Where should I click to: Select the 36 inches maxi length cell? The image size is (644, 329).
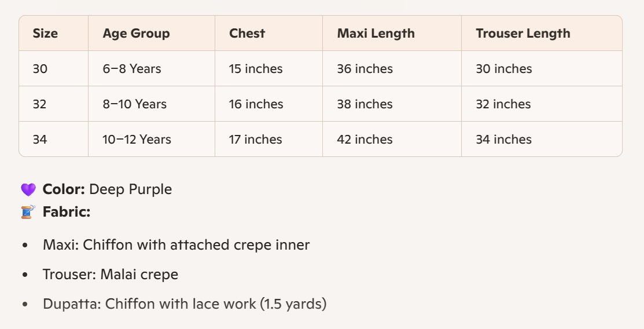point(365,69)
